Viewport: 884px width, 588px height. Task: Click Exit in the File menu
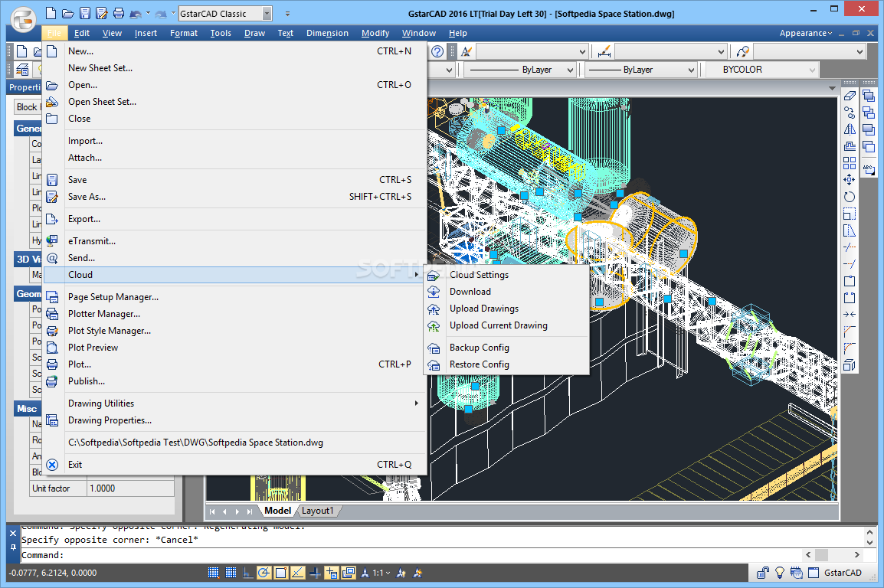[x=234, y=465]
